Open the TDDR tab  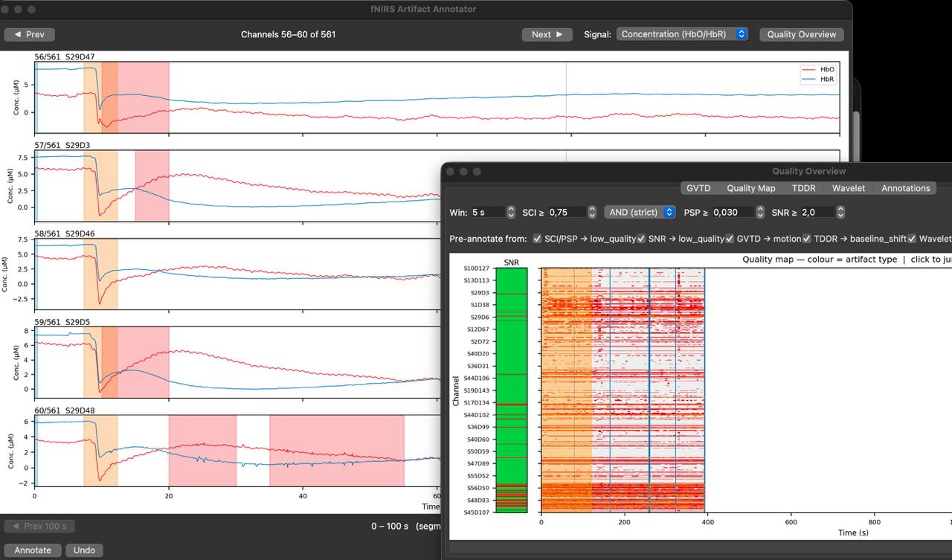tap(803, 188)
